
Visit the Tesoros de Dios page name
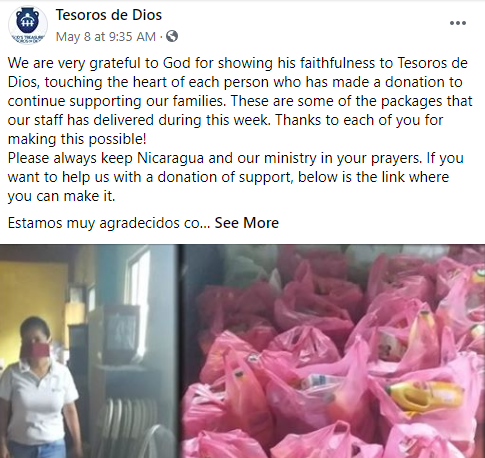(109, 15)
